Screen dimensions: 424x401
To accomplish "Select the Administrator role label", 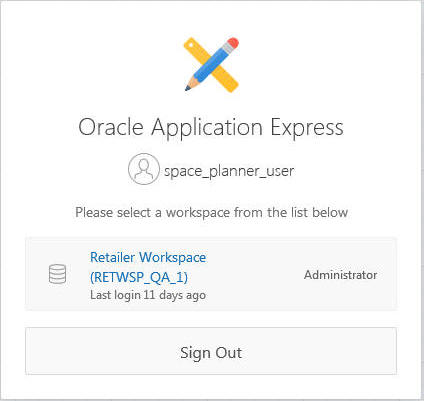I will (341, 275).
